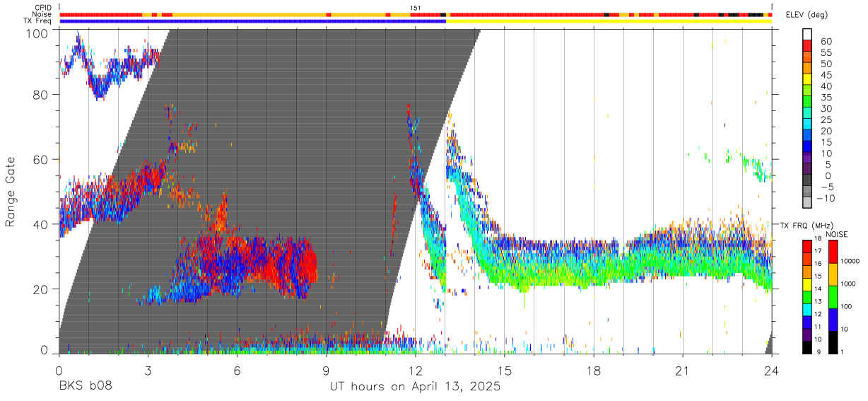
Task: Click range gate axis tick 100
Action: [39, 33]
